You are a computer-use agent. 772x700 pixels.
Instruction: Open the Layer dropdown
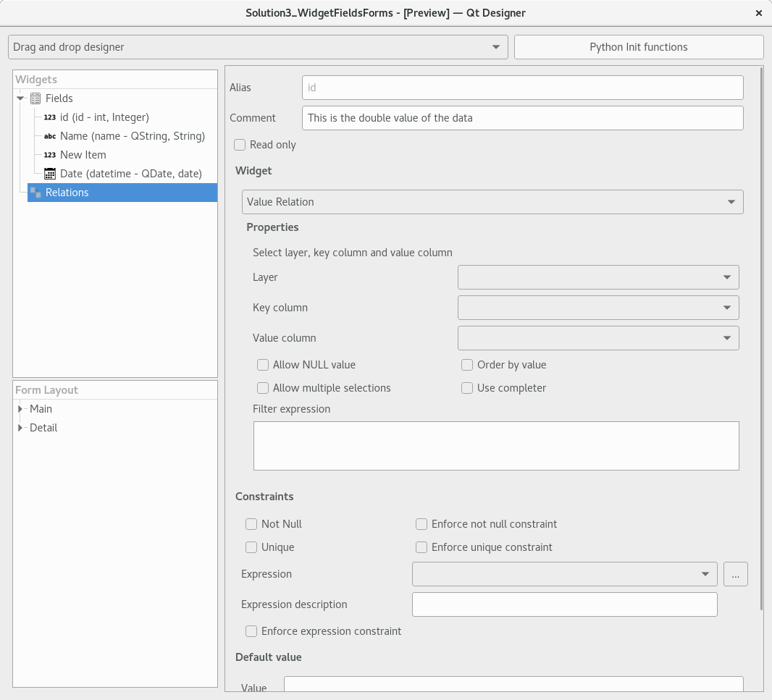[598, 277]
